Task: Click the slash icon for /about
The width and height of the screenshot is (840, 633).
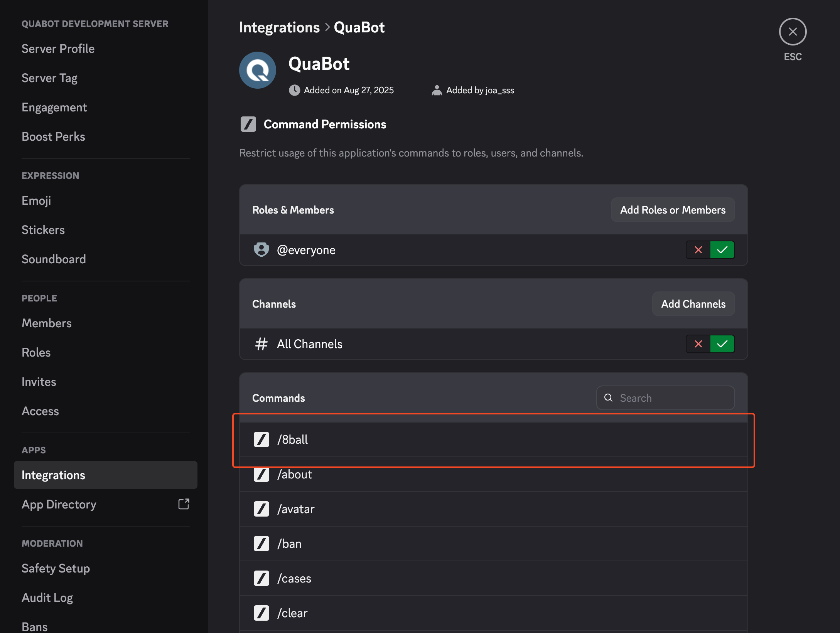Action: click(x=261, y=474)
